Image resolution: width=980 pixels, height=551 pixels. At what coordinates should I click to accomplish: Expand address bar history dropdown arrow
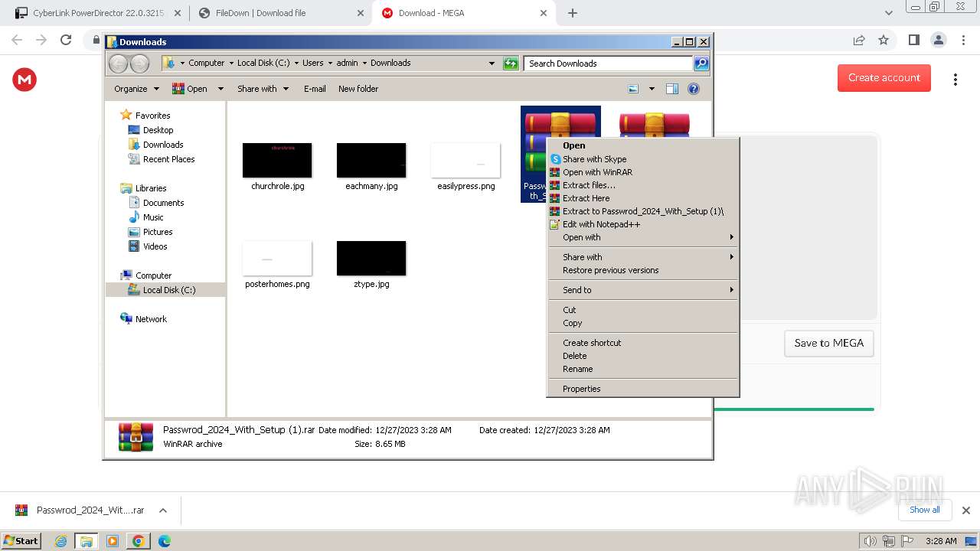(492, 64)
